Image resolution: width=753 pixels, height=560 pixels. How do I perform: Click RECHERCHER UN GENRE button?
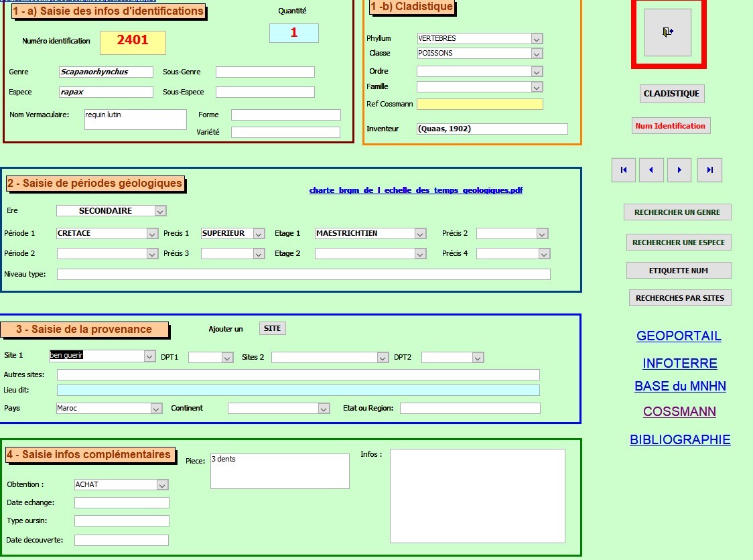(x=677, y=212)
